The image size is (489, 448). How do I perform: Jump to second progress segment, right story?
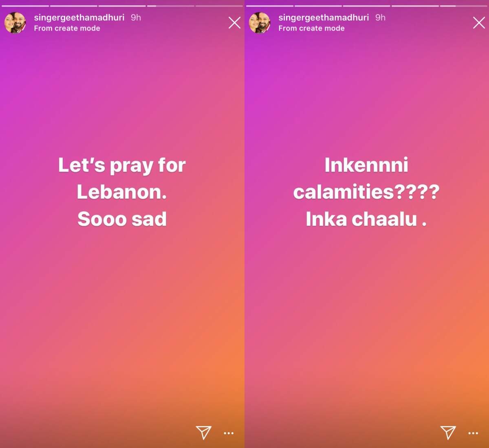coord(318,6)
